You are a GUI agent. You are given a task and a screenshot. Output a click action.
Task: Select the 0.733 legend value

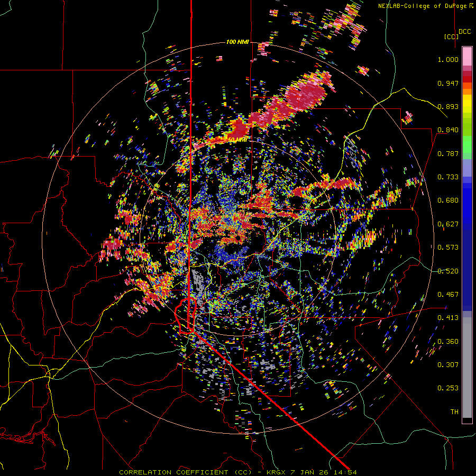pos(448,177)
